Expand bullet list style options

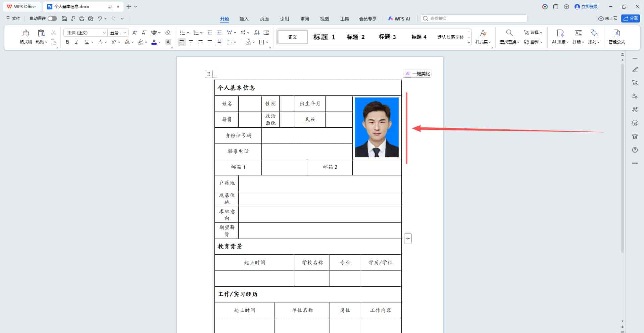pyautogui.click(x=188, y=33)
